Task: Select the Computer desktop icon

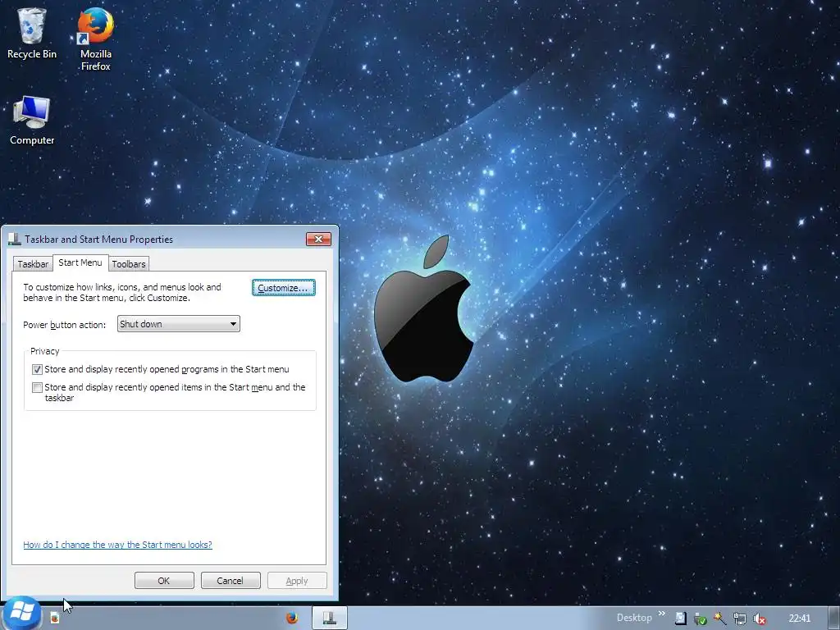Action: tap(32, 121)
